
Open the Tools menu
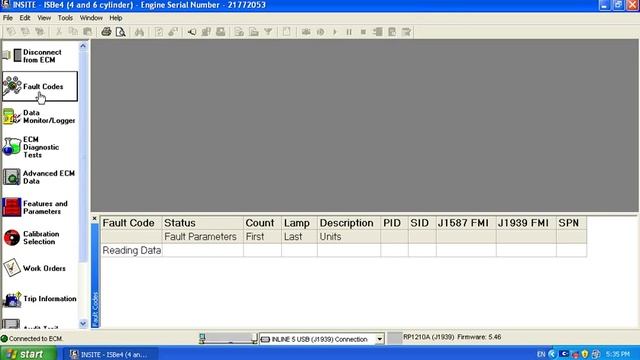point(65,18)
